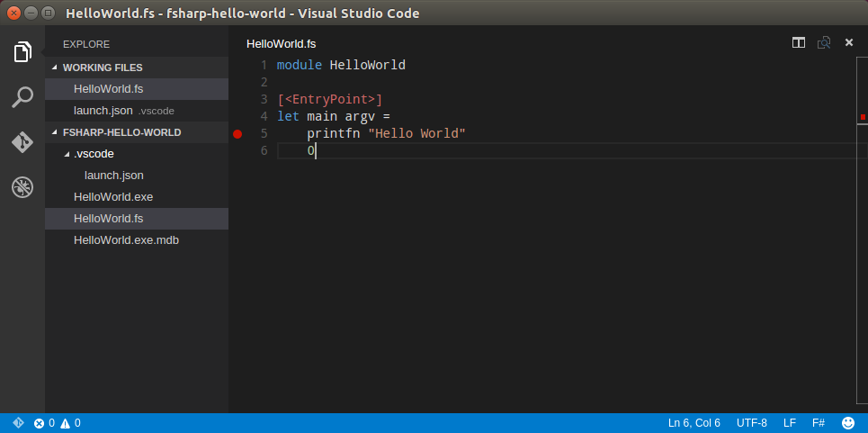Change the LF end-of-line sequence
The width and height of the screenshot is (868, 433).
tap(790, 423)
